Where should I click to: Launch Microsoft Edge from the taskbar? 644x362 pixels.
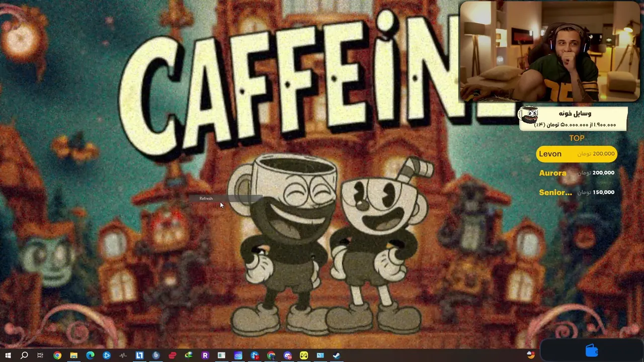(x=90, y=355)
